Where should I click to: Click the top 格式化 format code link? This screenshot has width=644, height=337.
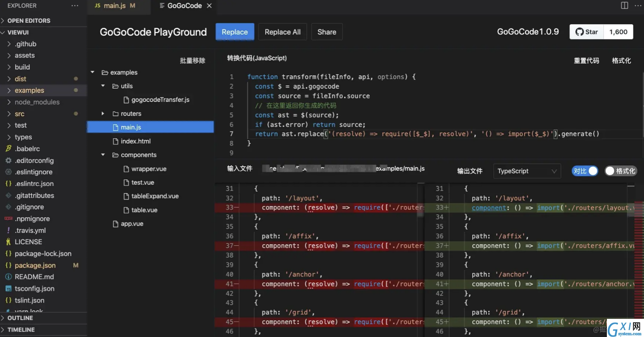click(x=622, y=61)
